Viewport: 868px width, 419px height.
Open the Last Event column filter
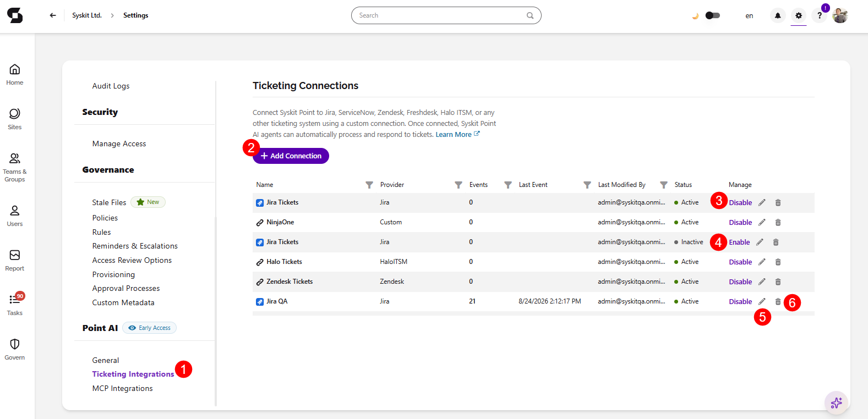(587, 185)
